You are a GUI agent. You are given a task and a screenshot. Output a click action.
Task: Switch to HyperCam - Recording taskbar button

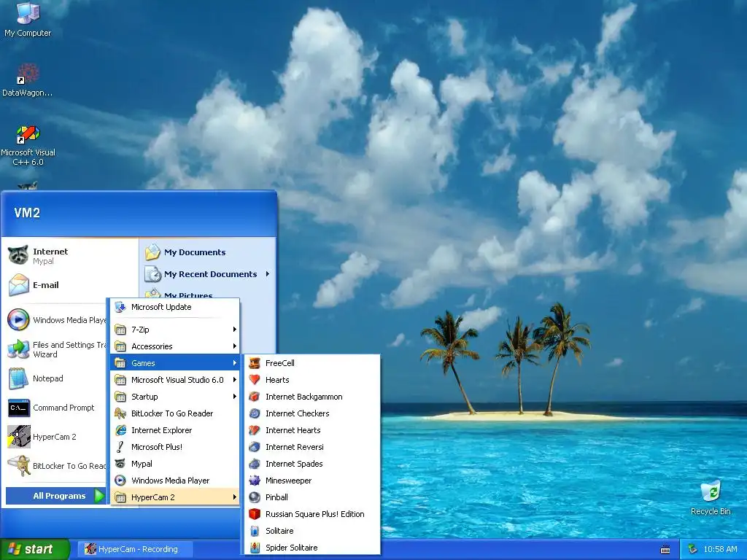135,550
